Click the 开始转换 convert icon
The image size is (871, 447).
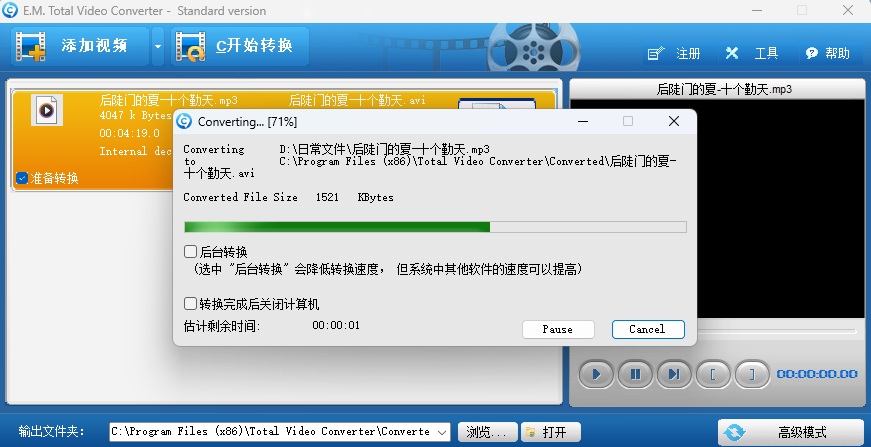pyautogui.click(x=192, y=46)
